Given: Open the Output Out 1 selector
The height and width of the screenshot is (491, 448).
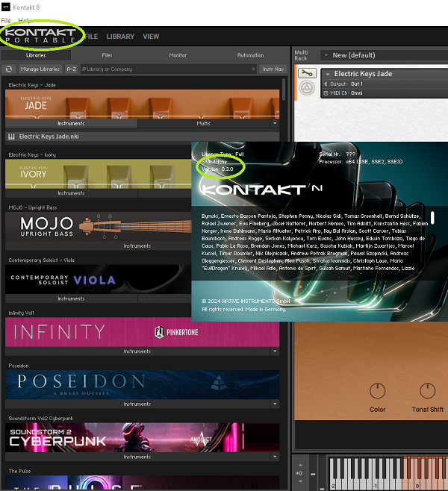Looking at the screenshot, I should pyautogui.click(x=356, y=84).
